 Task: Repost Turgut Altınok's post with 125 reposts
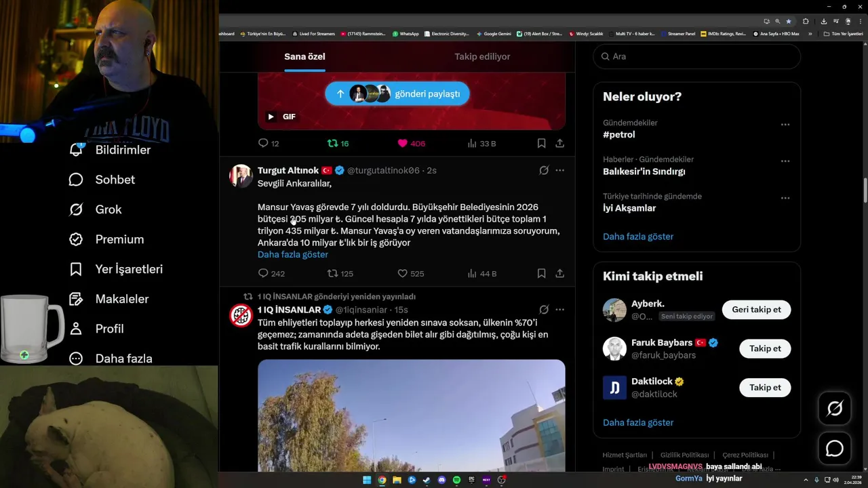[x=340, y=273]
